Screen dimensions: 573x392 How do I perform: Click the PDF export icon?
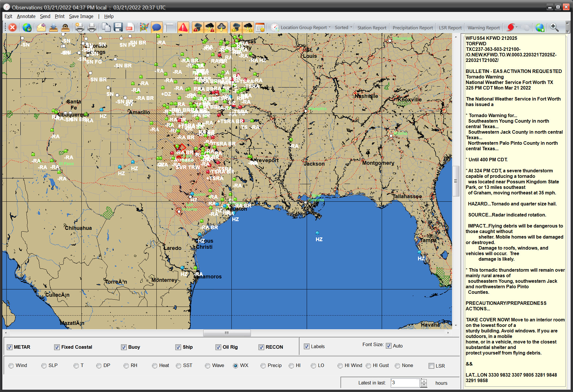(x=130, y=28)
